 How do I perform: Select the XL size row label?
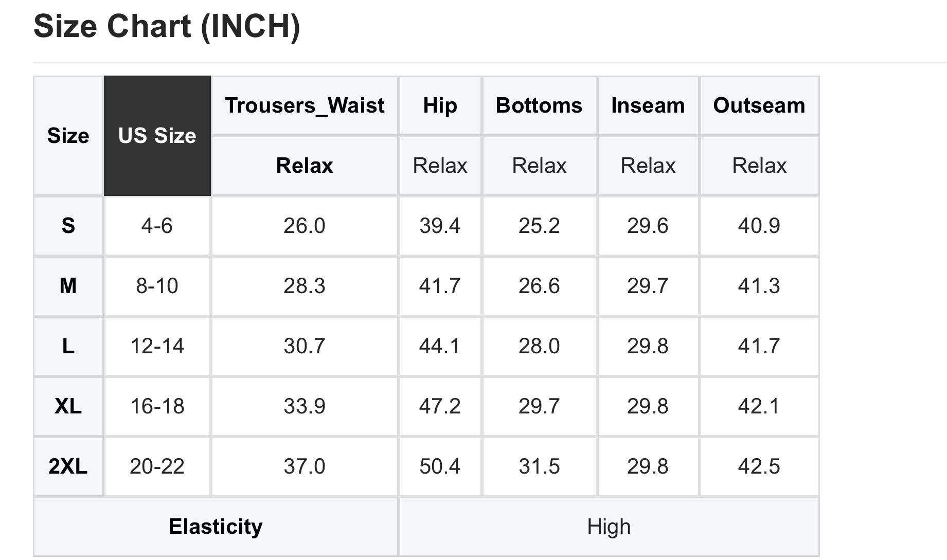pyautogui.click(x=68, y=406)
